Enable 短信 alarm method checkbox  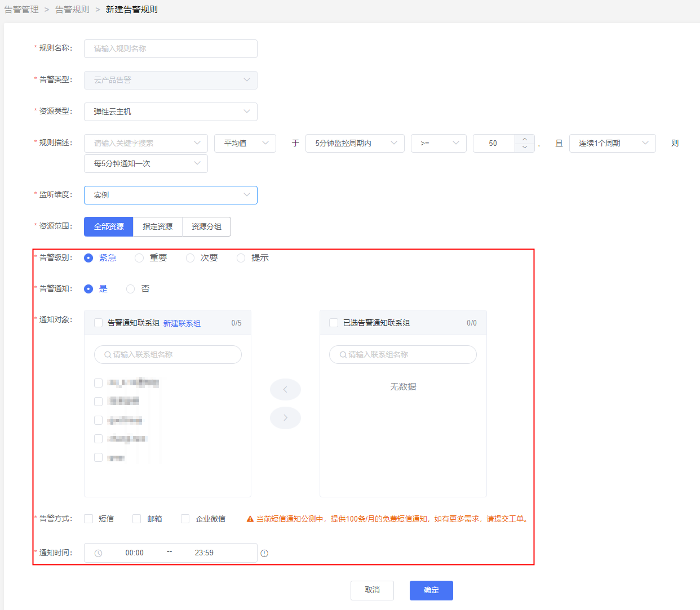[x=88, y=519]
